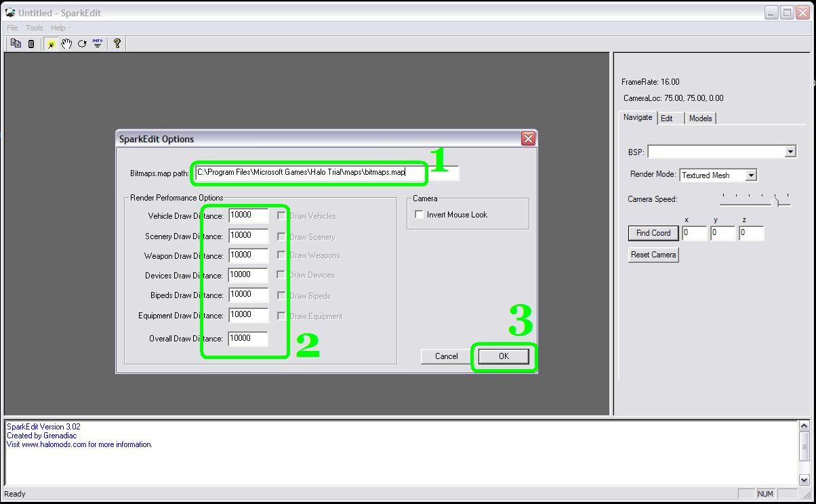Click the log pane scroll up arrow

tap(804, 426)
